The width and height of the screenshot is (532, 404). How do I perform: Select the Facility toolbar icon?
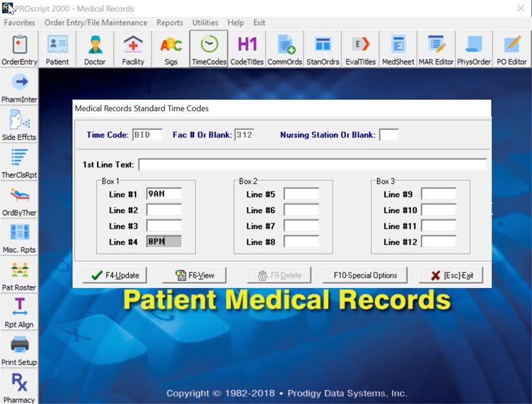[133, 50]
